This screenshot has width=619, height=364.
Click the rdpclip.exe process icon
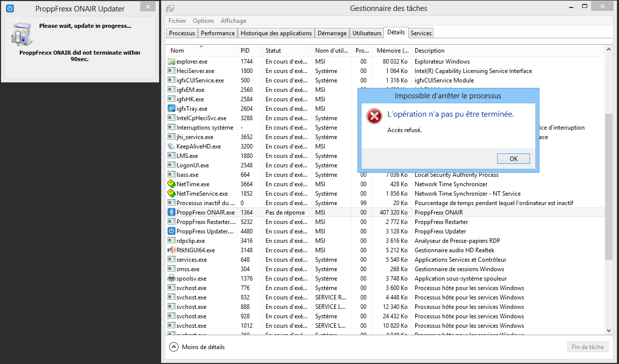(x=172, y=241)
